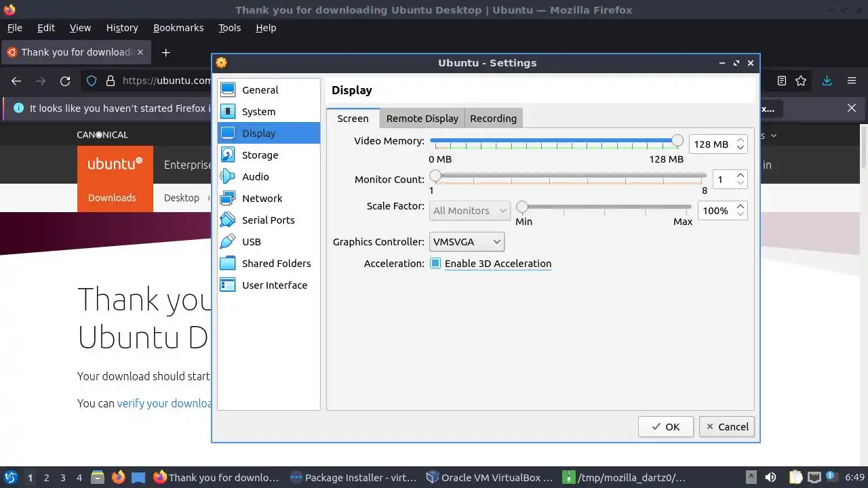Open the Scale Factor All Monitors dropdown
The height and width of the screenshot is (488, 868).
470,211
